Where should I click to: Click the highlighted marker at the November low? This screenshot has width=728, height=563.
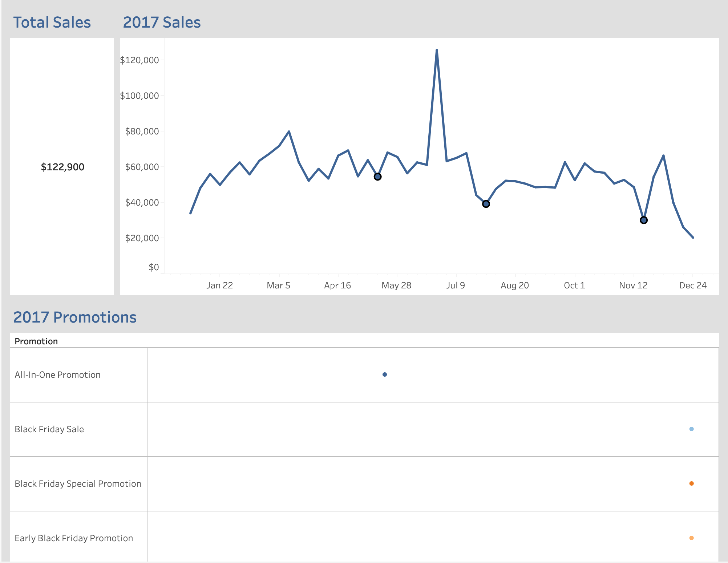(x=643, y=220)
